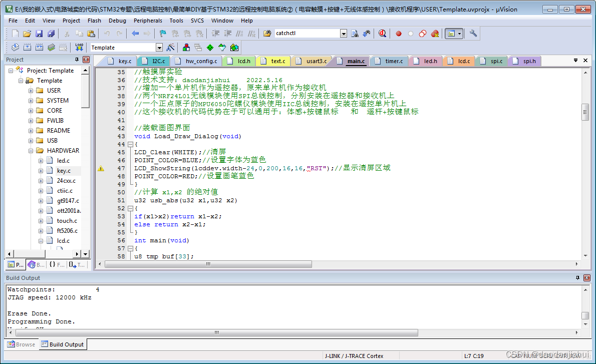Collapse code block at line 57
This screenshot has width=596, height=364.
point(130,248)
